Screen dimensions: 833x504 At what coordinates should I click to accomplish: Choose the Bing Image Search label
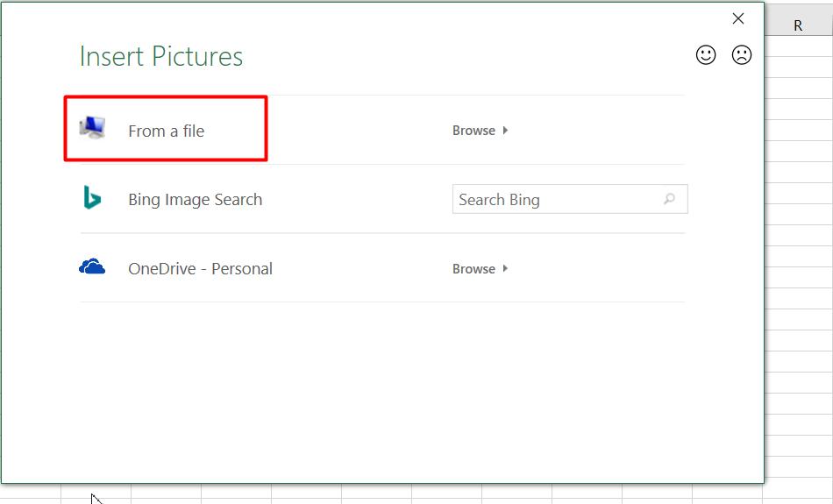[x=195, y=200]
